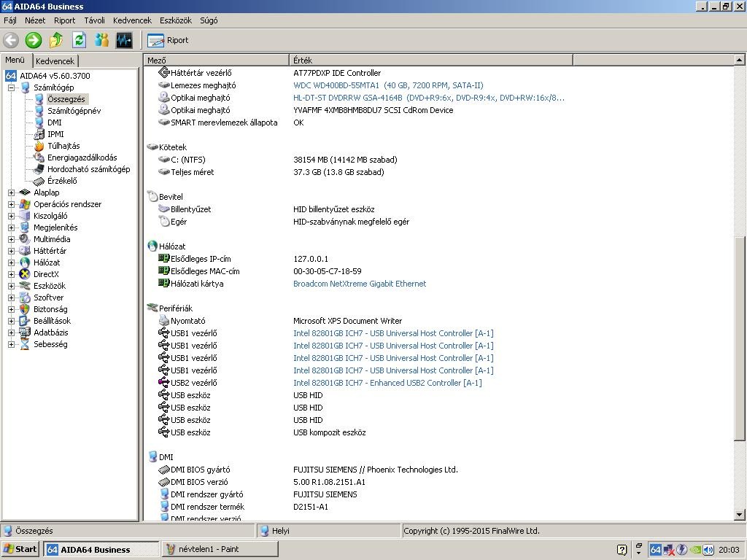The width and height of the screenshot is (747, 560).
Task: Open Intel 82801GB Enhanced USB2 Controller link
Action: [387, 382]
